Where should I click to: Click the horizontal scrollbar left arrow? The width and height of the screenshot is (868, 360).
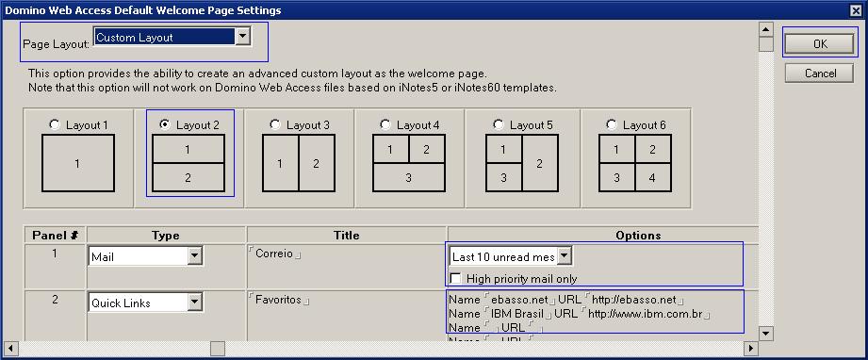(10, 349)
